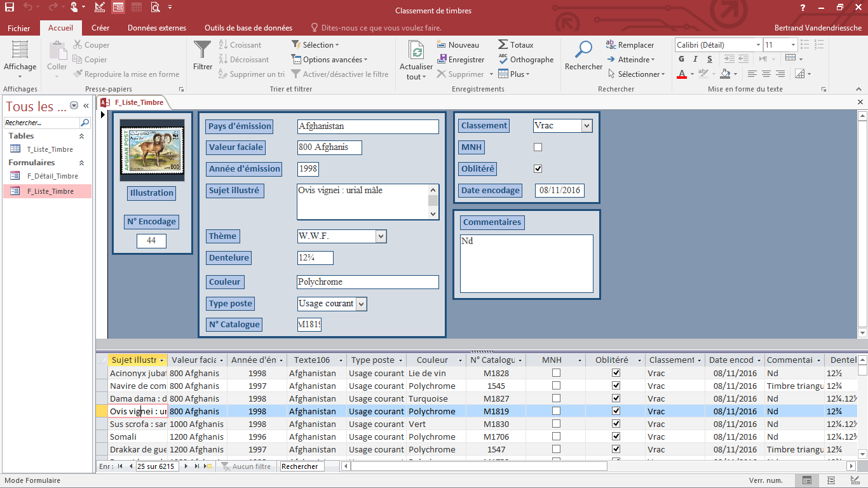Expand Options avancées menu
This screenshot has height=488, width=868.
pos(330,60)
